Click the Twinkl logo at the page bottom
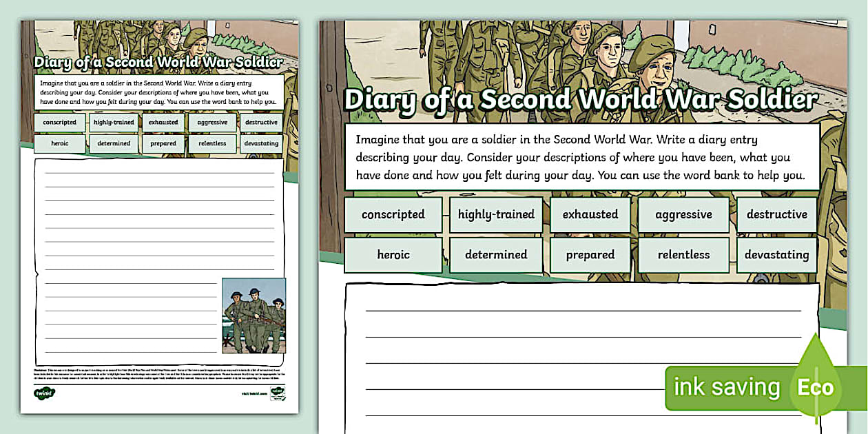The height and width of the screenshot is (434, 868). pos(45,393)
